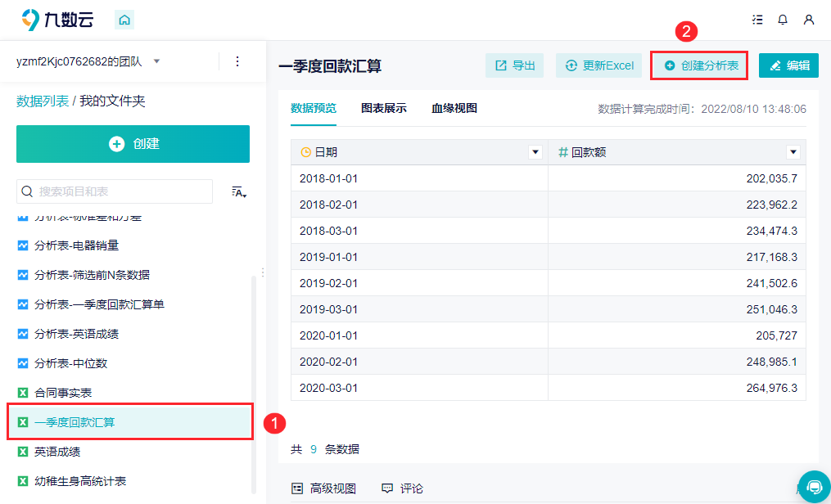Click the 创建 button
The height and width of the screenshot is (504, 831).
(133, 144)
